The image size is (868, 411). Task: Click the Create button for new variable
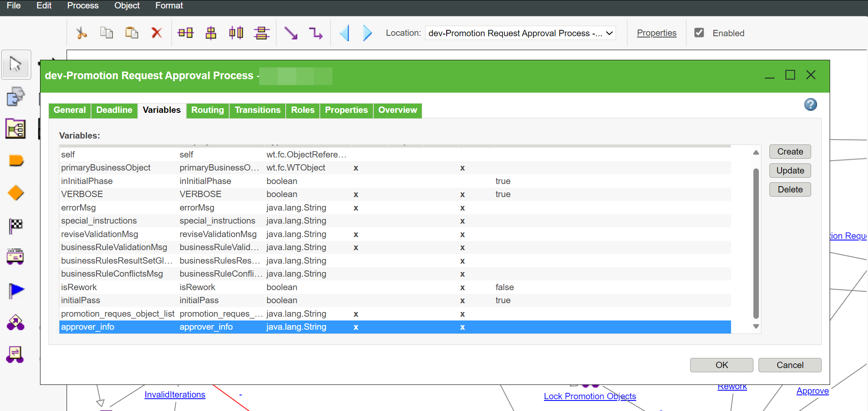tap(790, 152)
